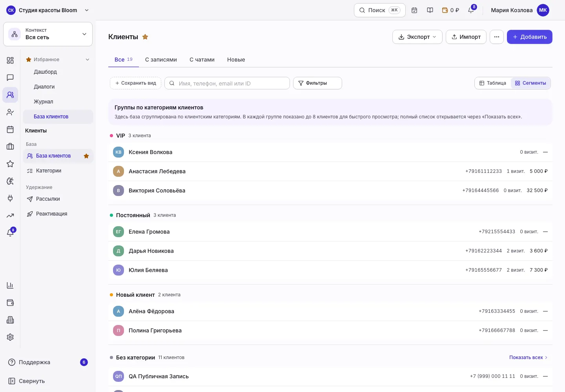Screen dimensions: 565x392
Task: Open the dashboard grid sidebar icon
Action: point(10,60)
